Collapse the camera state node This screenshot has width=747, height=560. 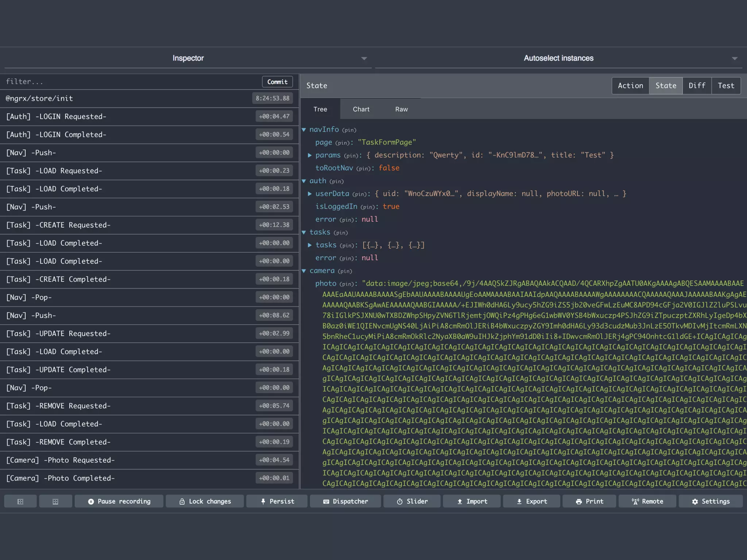[304, 271]
